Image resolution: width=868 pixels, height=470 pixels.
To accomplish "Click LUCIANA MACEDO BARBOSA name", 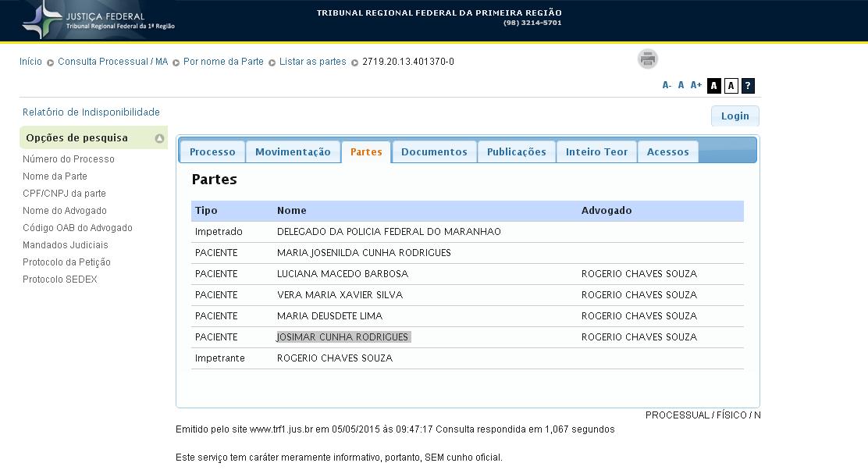I will click(343, 273).
